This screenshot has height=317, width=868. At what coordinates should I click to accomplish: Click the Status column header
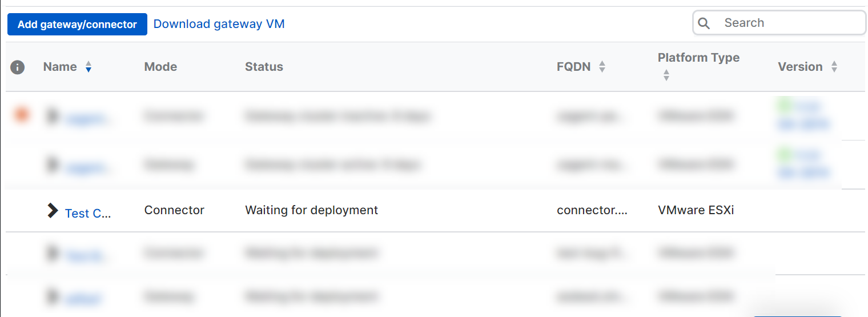[x=264, y=67]
